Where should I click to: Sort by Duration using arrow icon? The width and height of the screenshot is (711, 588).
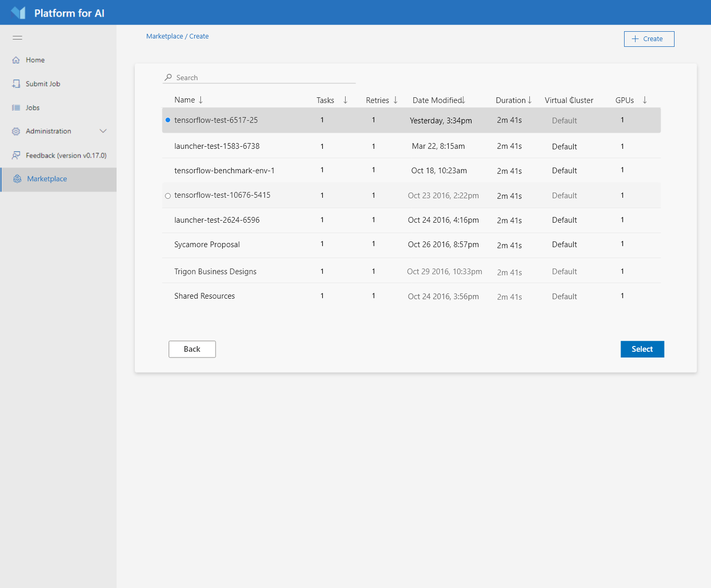[x=530, y=100]
